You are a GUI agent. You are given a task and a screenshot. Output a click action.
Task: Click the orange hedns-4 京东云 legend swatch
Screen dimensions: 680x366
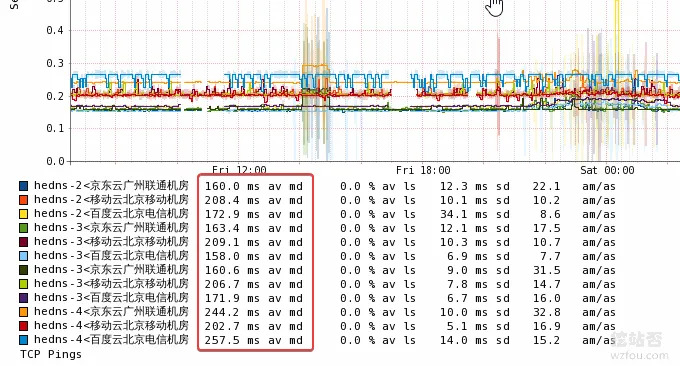coord(24,312)
